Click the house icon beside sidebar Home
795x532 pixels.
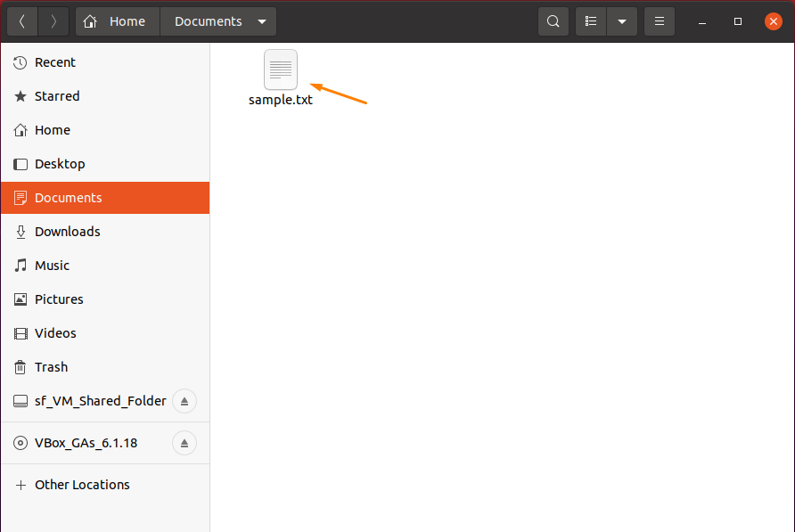20,130
